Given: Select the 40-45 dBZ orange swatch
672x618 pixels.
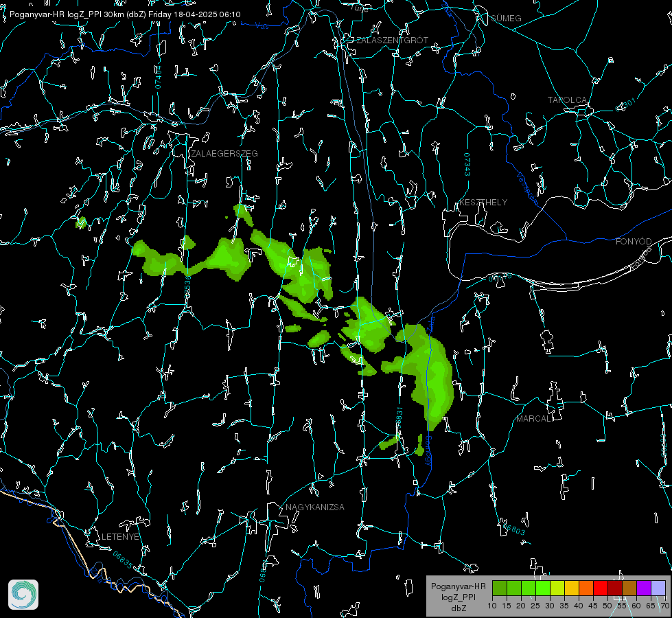Looking at the screenshot, I should tap(586, 588).
